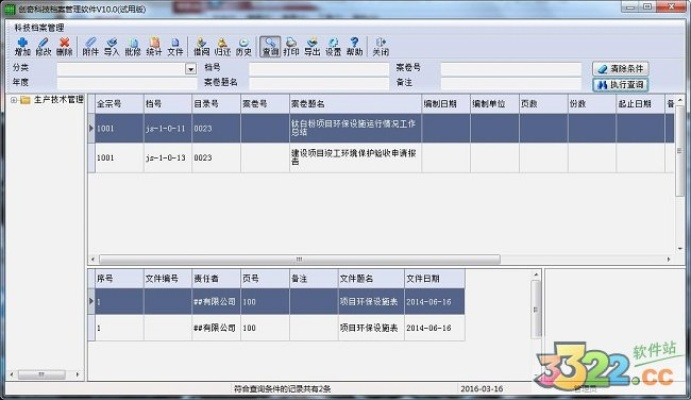Select cell js-1-0-11 in records table

point(168,128)
